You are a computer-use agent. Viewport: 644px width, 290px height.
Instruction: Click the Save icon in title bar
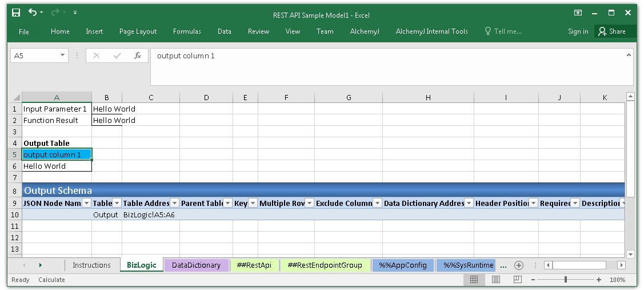coord(16,13)
